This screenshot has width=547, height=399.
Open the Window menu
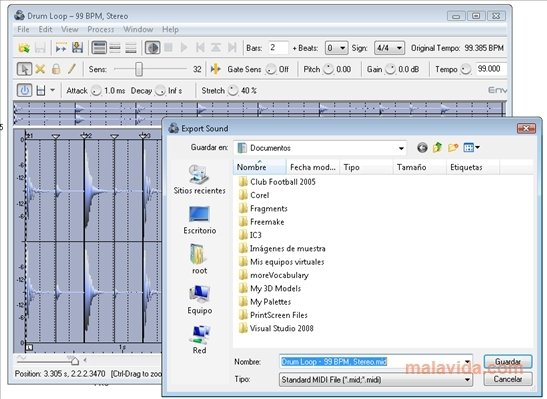pyautogui.click(x=138, y=29)
